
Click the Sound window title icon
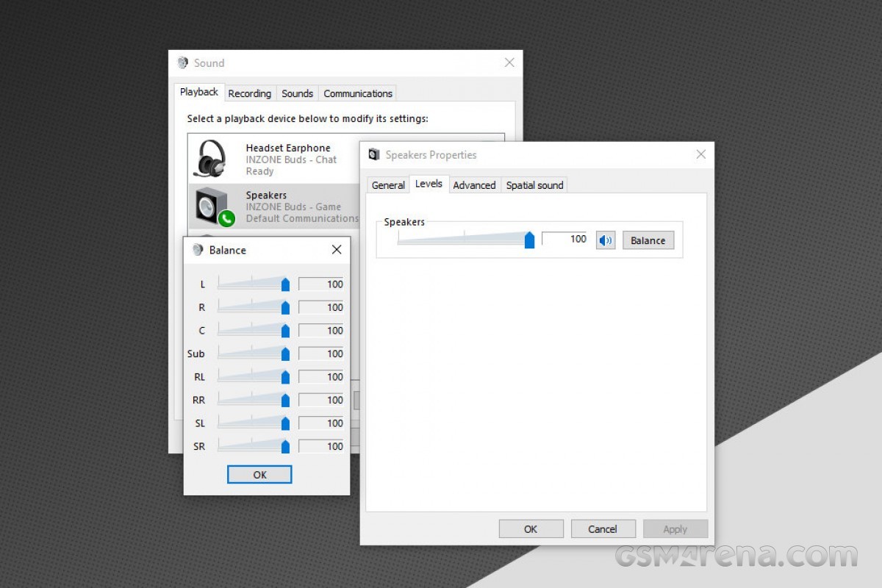[x=183, y=63]
